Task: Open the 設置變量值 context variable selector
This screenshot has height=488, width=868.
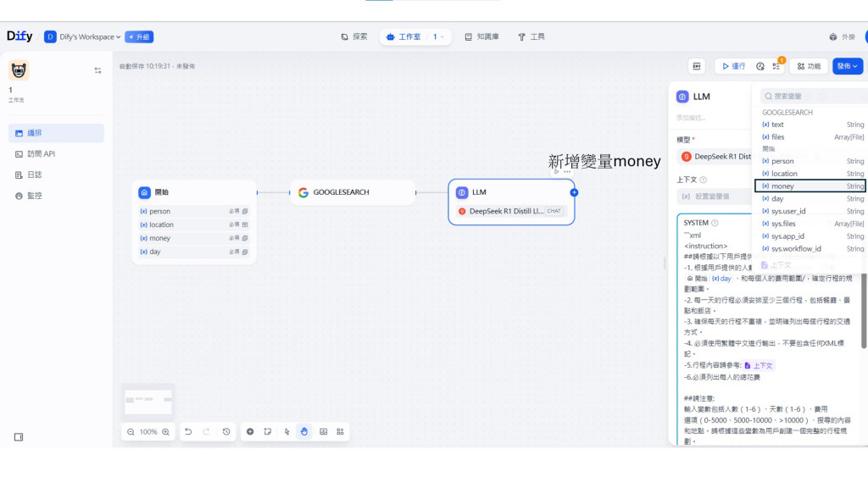Action: pos(715,197)
